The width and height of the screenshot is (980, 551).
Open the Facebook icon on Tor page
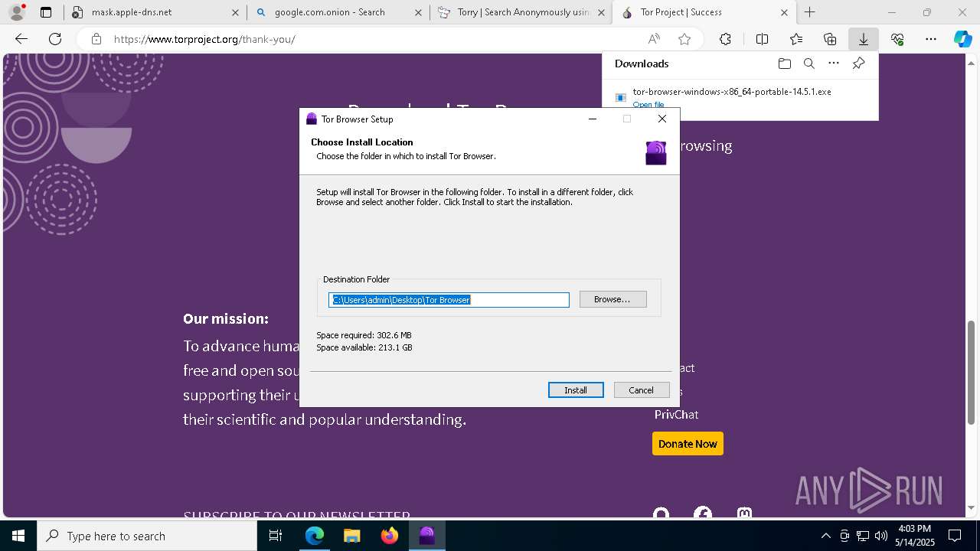[702, 514]
